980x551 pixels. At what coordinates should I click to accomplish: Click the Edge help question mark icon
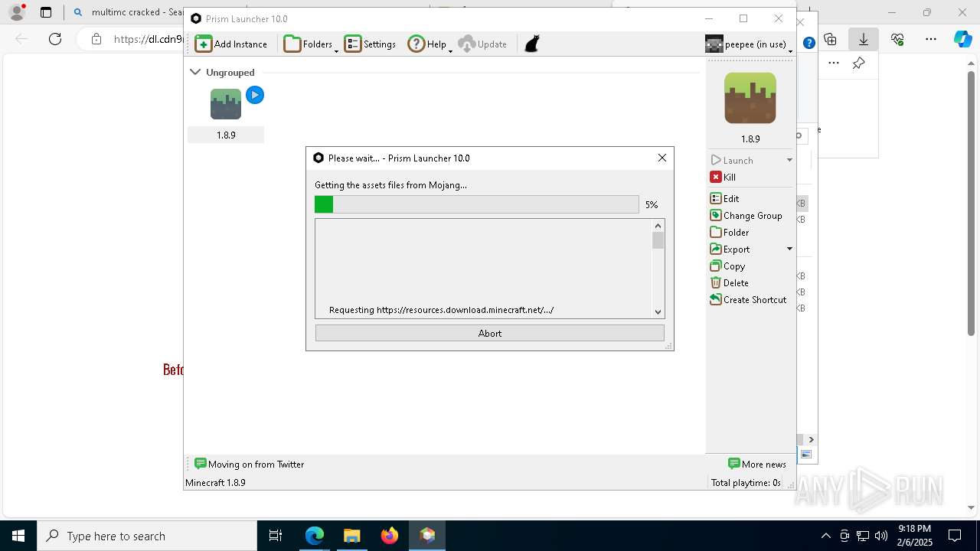808,44
